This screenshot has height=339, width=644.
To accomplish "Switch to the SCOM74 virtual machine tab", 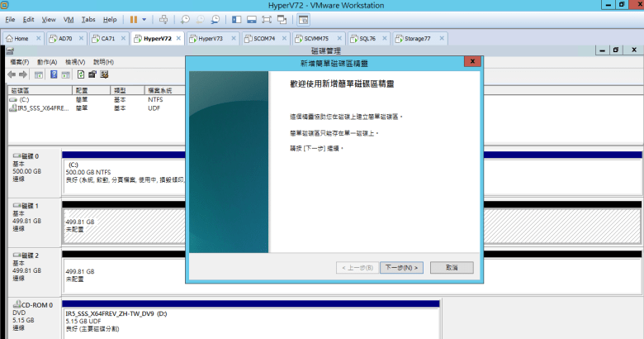I will tap(263, 38).
